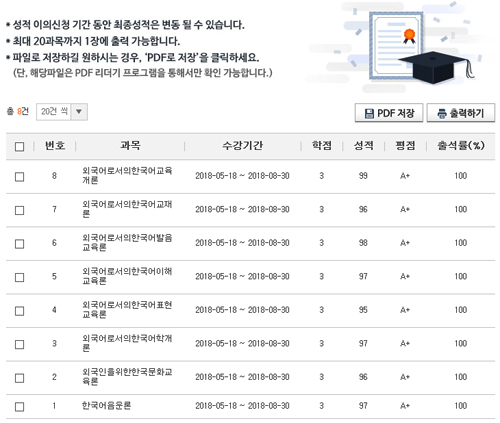This screenshot has width=500, height=423.
Task: Click the score 99 in row 8
Action: (x=363, y=176)
